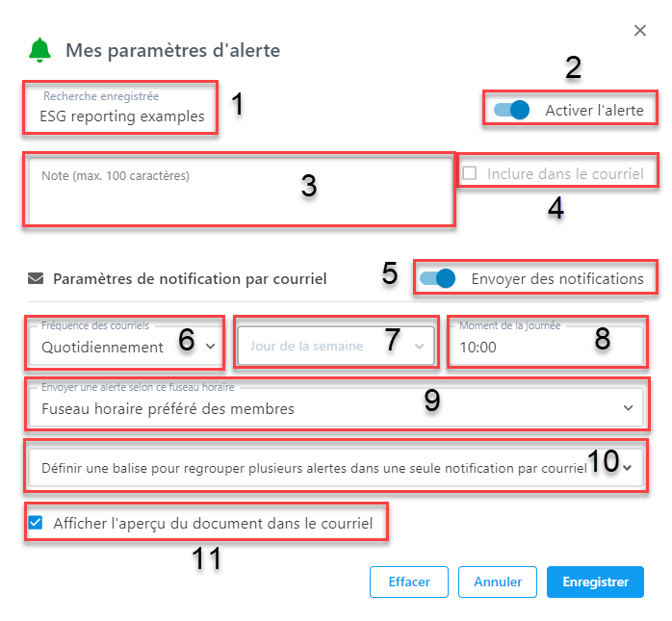Click the chevron arrow next to Quotidiennement
Image resolution: width=672 pixels, height=621 pixels.
coord(211,347)
